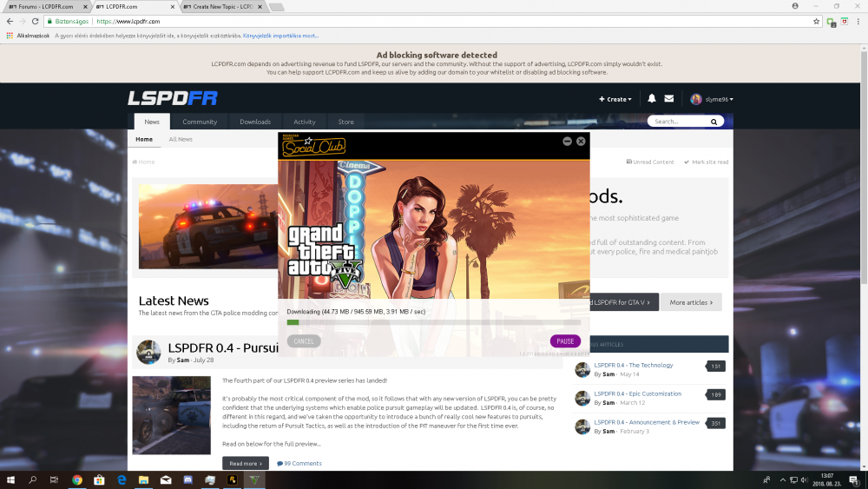Switch to Forums - LCPDFR.com browser tab
The width and height of the screenshot is (868, 489).
pyautogui.click(x=46, y=7)
